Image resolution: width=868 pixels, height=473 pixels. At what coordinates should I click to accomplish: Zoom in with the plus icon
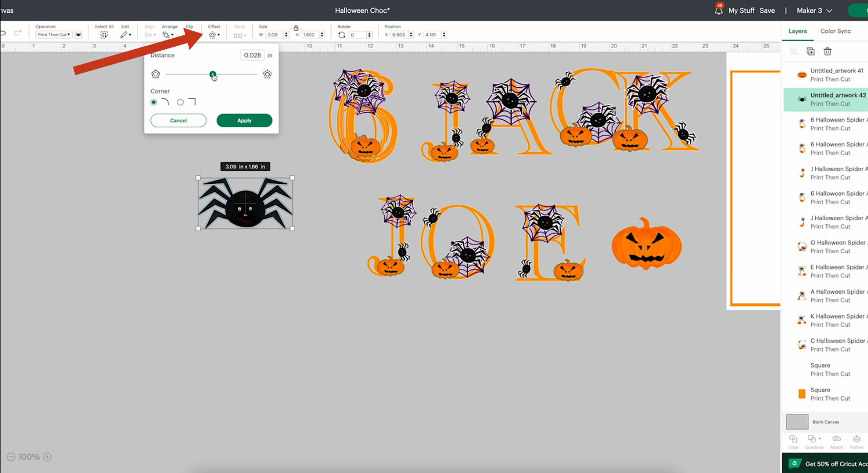point(47,457)
